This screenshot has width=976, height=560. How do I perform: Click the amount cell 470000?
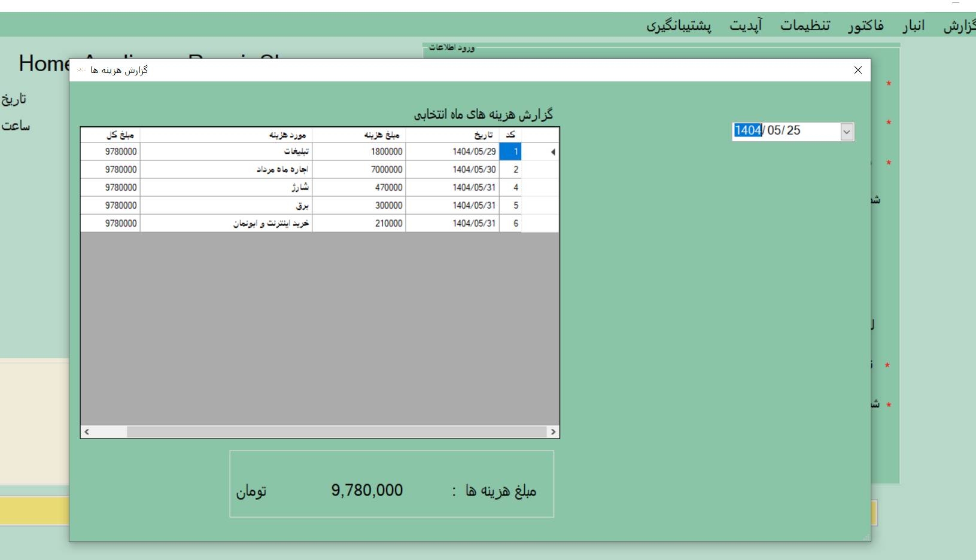pos(359,188)
